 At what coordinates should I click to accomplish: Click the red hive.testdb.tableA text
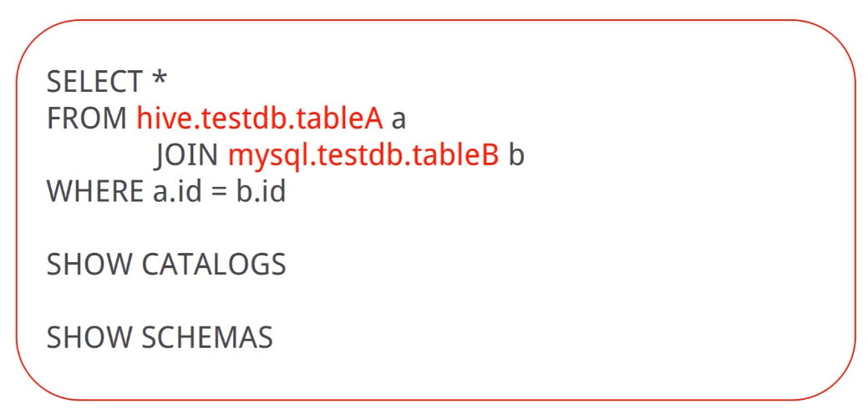pos(260,119)
